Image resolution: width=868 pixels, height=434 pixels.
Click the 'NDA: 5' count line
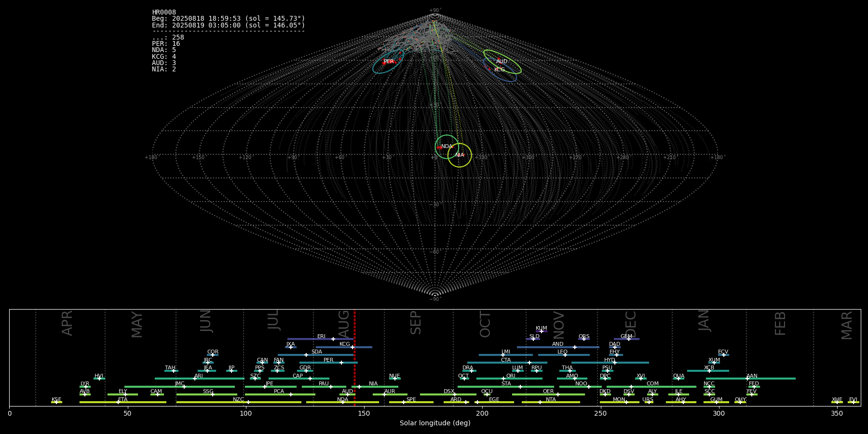point(164,50)
